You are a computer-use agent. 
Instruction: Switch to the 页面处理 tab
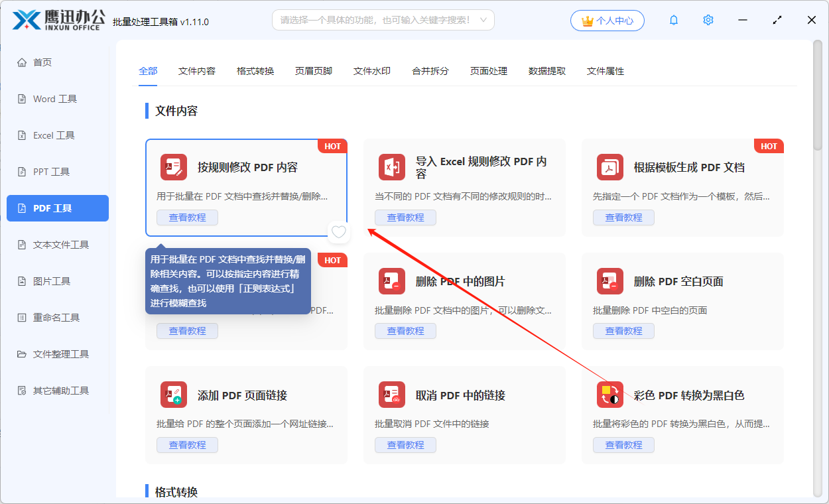tap(487, 70)
